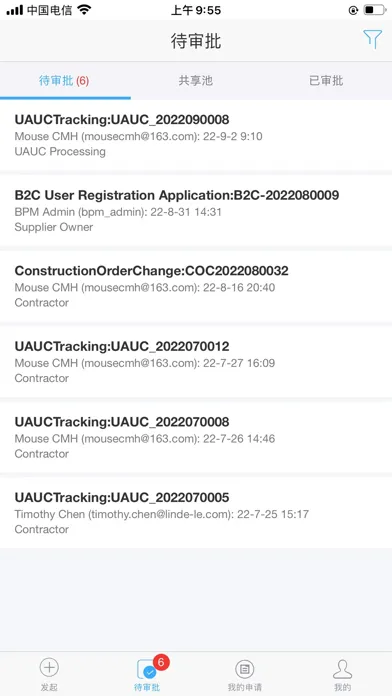Switch to the 共享池 tab
Image resolution: width=392 pixels, height=696 pixels.
pyautogui.click(x=196, y=81)
